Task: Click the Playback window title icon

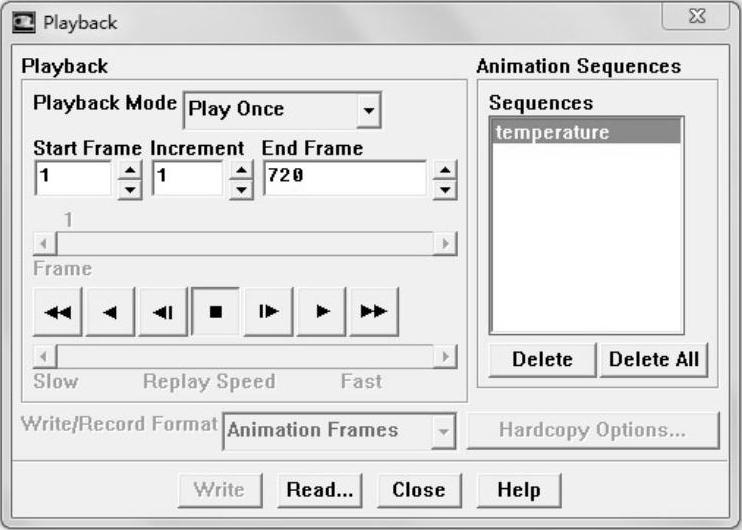Action: pyautogui.click(x=22, y=21)
